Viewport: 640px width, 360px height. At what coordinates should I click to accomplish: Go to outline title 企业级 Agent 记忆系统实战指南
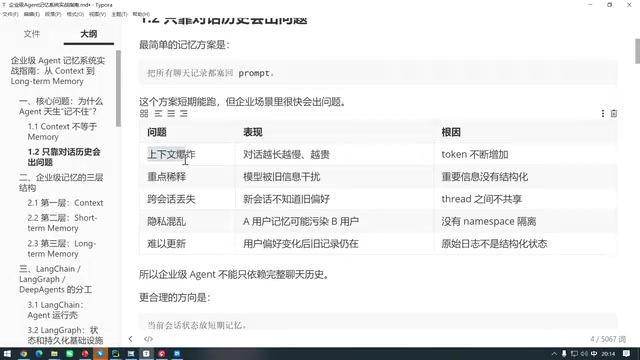point(58,71)
